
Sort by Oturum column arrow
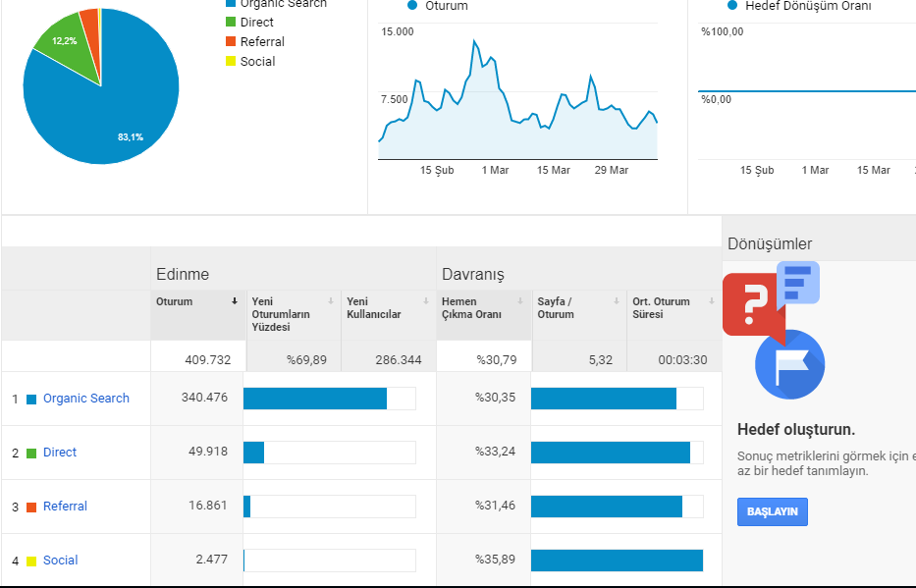click(x=235, y=301)
